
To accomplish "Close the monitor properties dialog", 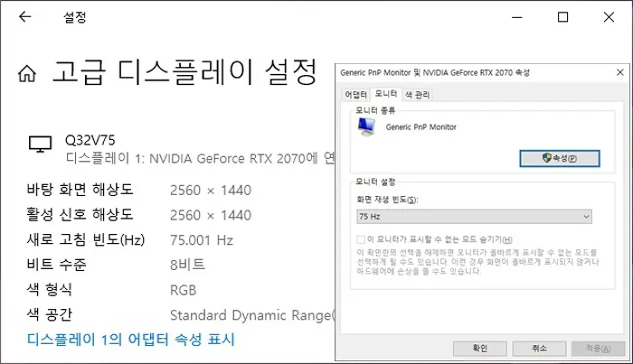I will [620, 72].
